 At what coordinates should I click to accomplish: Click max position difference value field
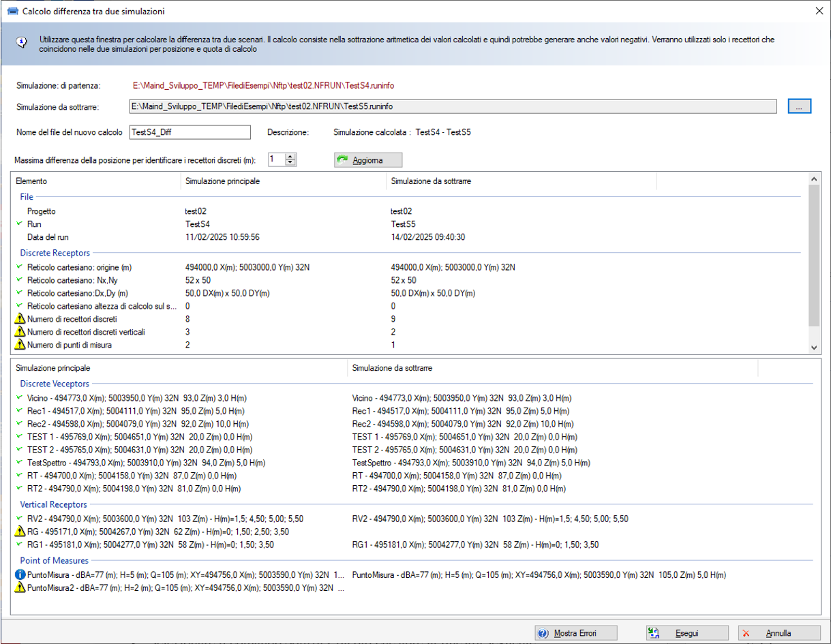pos(276,159)
